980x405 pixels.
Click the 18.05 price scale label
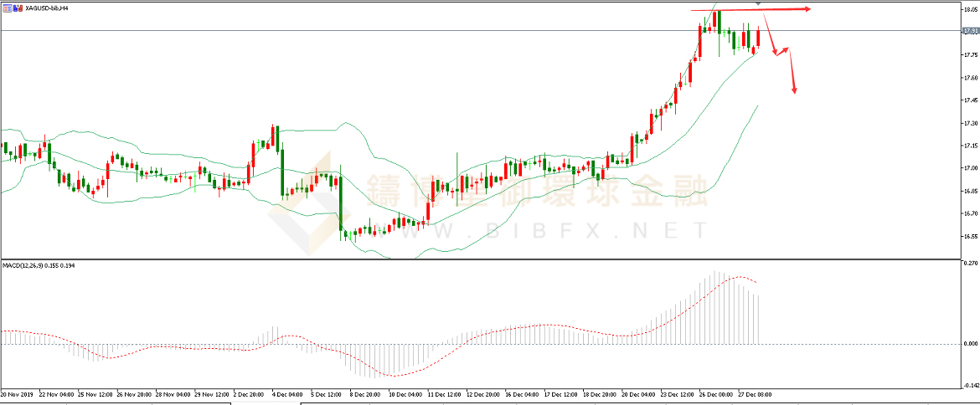[970, 9]
